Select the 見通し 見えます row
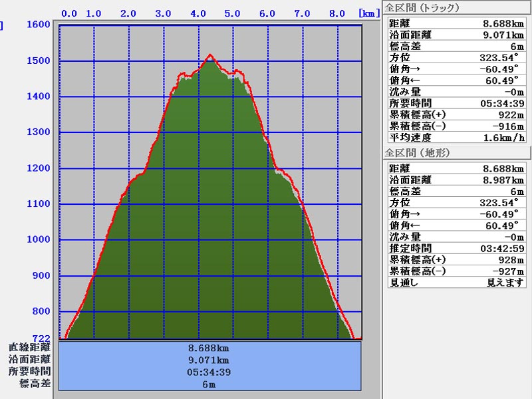The height and width of the screenshot is (399, 532). tap(456, 282)
